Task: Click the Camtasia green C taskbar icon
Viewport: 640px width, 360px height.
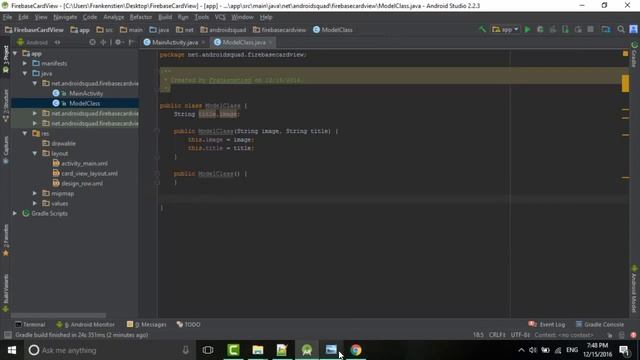Action: [233, 350]
